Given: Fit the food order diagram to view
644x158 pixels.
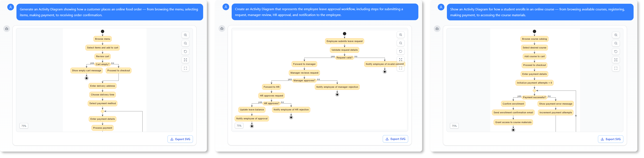Looking at the screenshot, I should click(x=185, y=60).
